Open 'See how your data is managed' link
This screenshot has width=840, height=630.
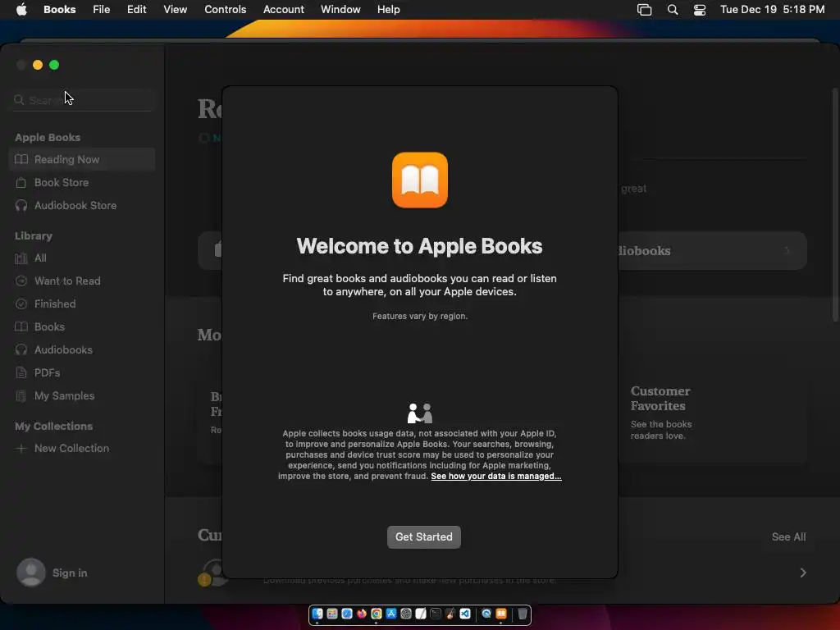coord(496,477)
